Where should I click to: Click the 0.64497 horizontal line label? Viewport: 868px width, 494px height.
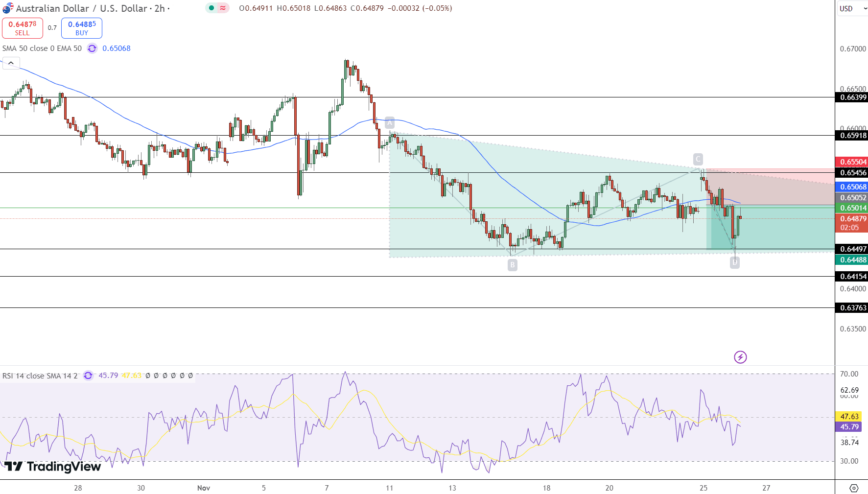(x=851, y=249)
